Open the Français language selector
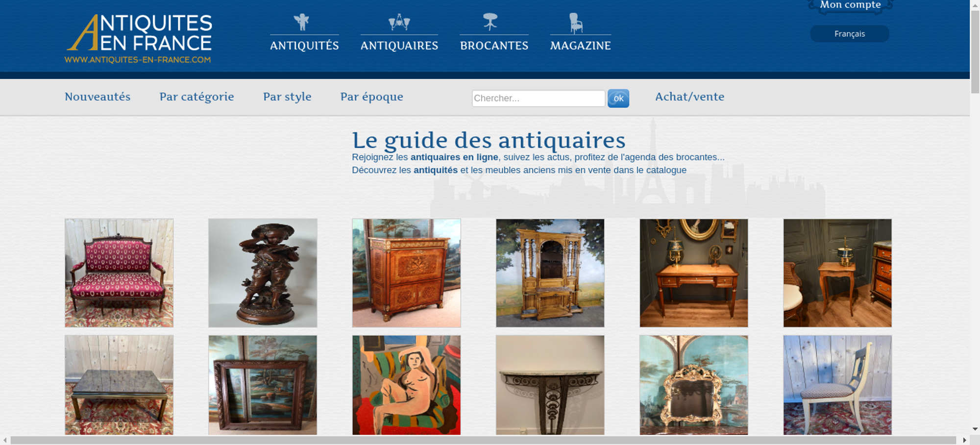Viewport: 980px width, 445px height. pos(850,34)
